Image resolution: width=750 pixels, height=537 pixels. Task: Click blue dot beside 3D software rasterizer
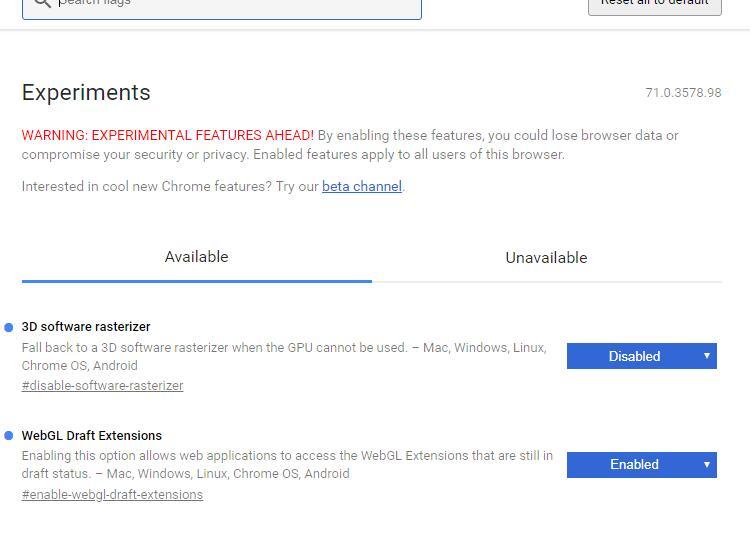coord(9,327)
